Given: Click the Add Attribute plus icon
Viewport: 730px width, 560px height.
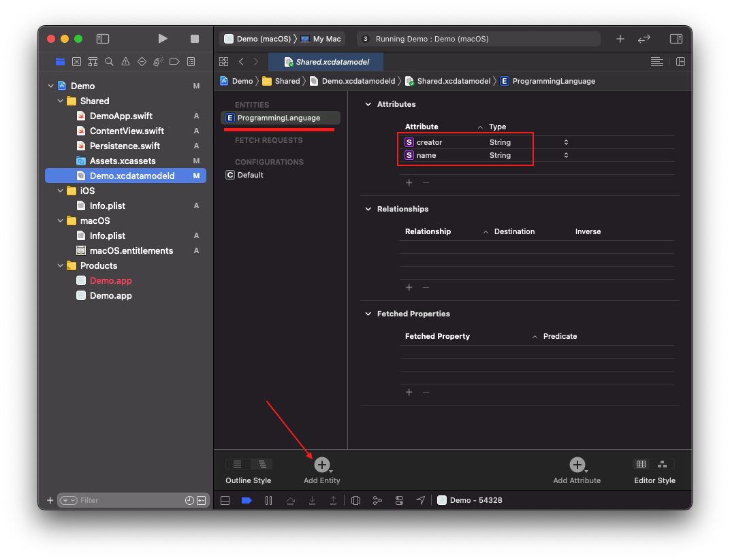Looking at the screenshot, I should click(x=577, y=465).
